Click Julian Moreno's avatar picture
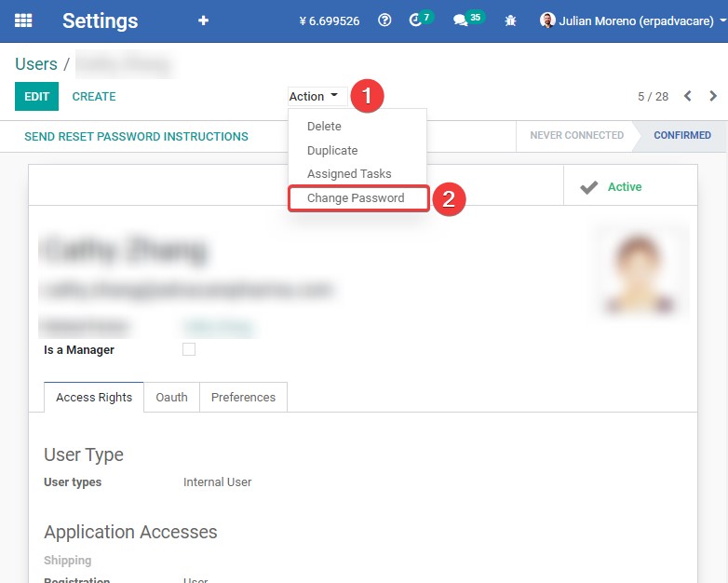Screen dimensions: 728x583 coord(547,20)
